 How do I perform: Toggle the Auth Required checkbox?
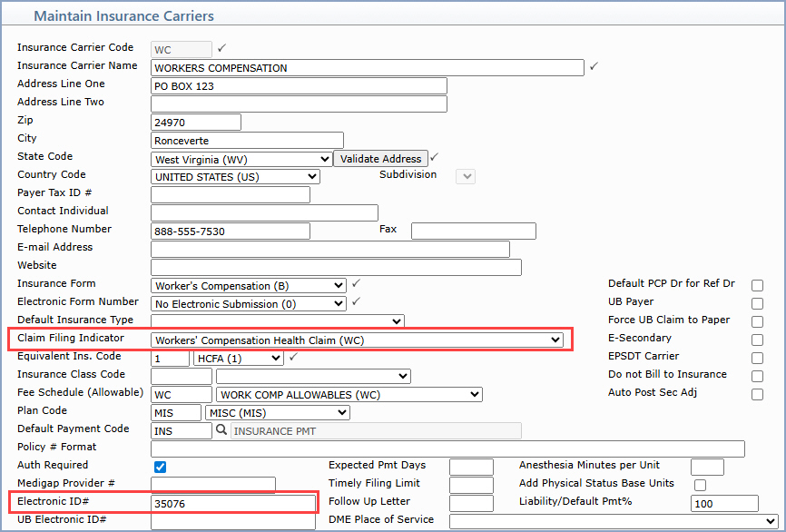click(160, 467)
